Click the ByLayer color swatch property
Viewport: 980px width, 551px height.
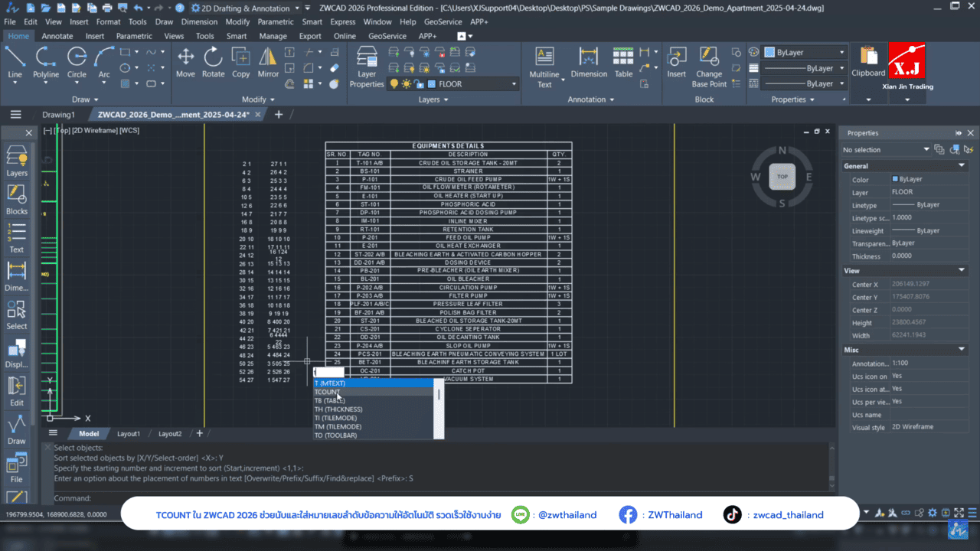click(895, 179)
